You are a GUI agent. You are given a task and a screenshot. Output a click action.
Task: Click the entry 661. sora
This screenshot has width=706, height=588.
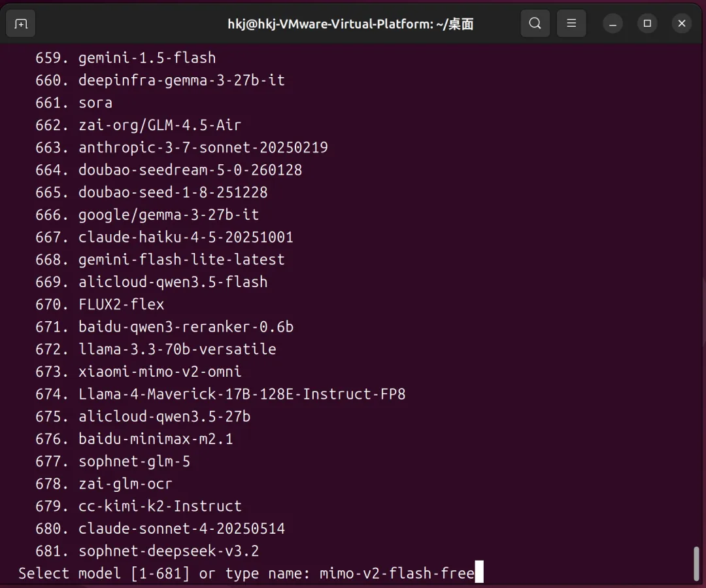click(74, 103)
